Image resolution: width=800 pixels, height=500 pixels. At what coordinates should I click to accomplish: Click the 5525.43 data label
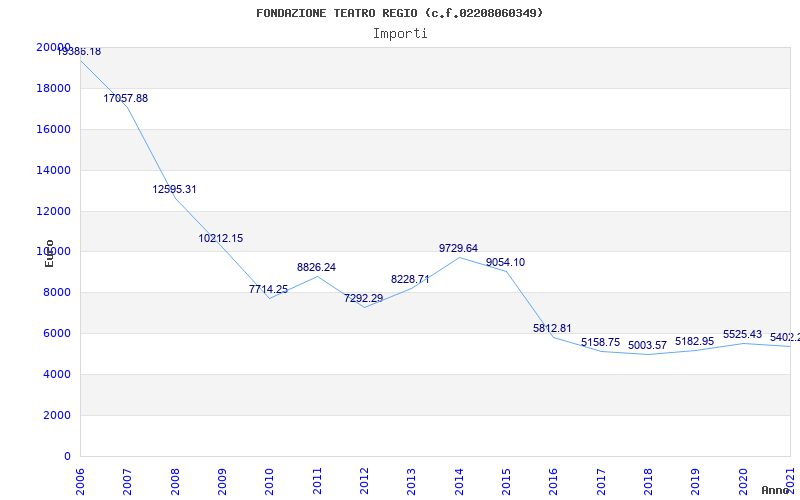pyautogui.click(x=742, y=335)
